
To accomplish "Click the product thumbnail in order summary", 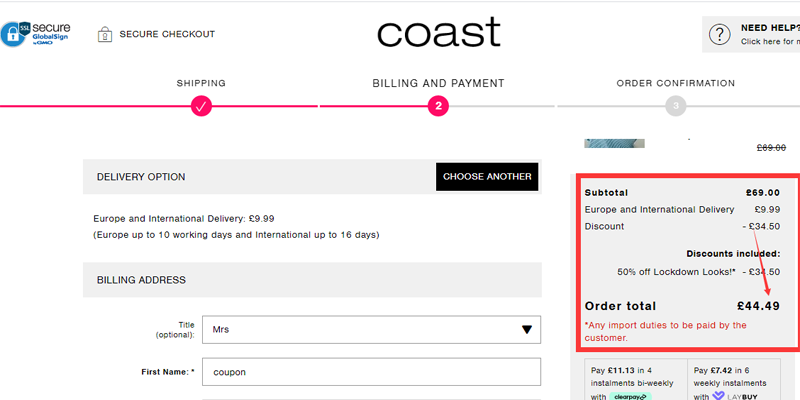I will [x=614, y=143].
